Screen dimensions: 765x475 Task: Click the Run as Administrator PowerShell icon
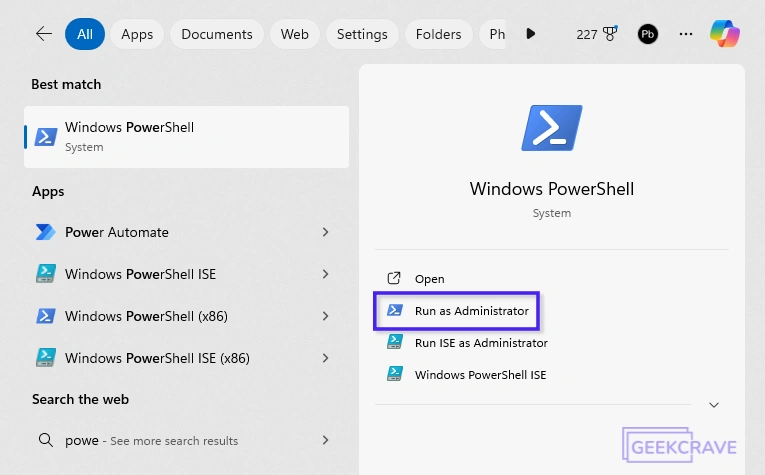coord(395,310)
